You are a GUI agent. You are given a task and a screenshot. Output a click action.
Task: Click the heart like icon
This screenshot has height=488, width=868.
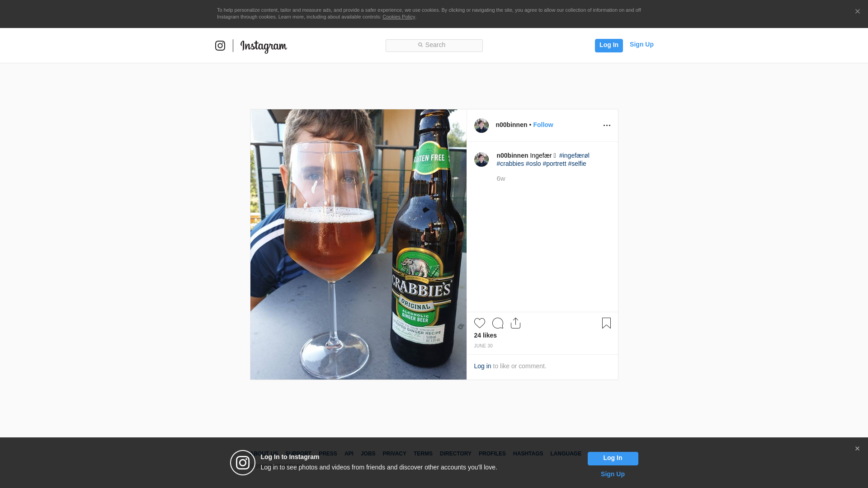(x=479, y=323)
